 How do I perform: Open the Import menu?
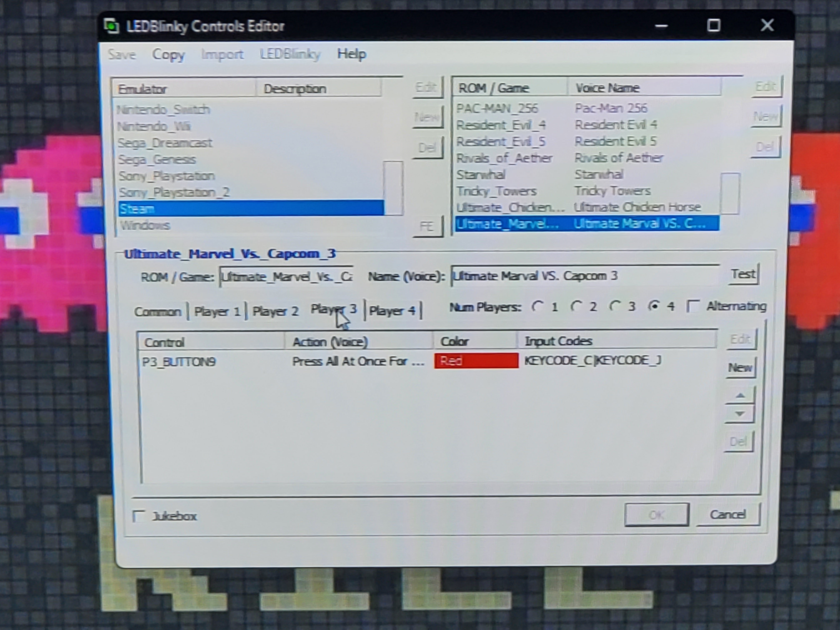222,54
